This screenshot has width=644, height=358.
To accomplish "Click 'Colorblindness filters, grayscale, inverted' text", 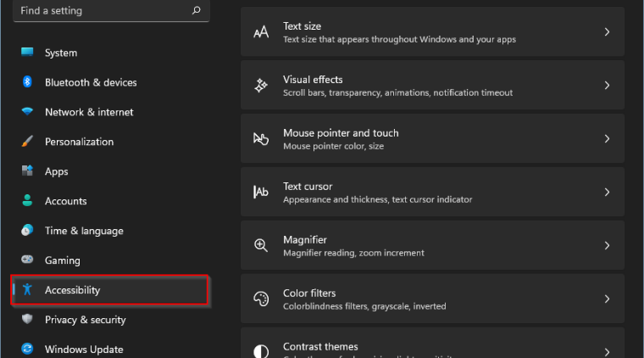I will click(364, 306).
